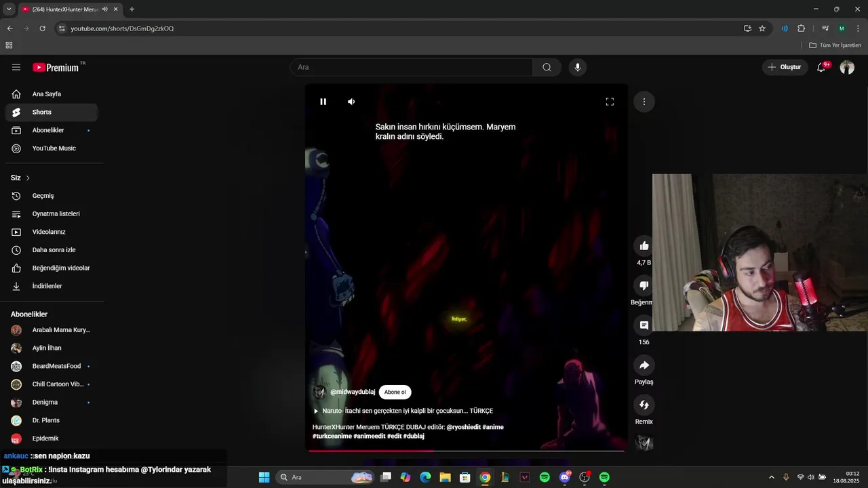Pause the playing Short
868x488 pixels.
tap(323, 102)
